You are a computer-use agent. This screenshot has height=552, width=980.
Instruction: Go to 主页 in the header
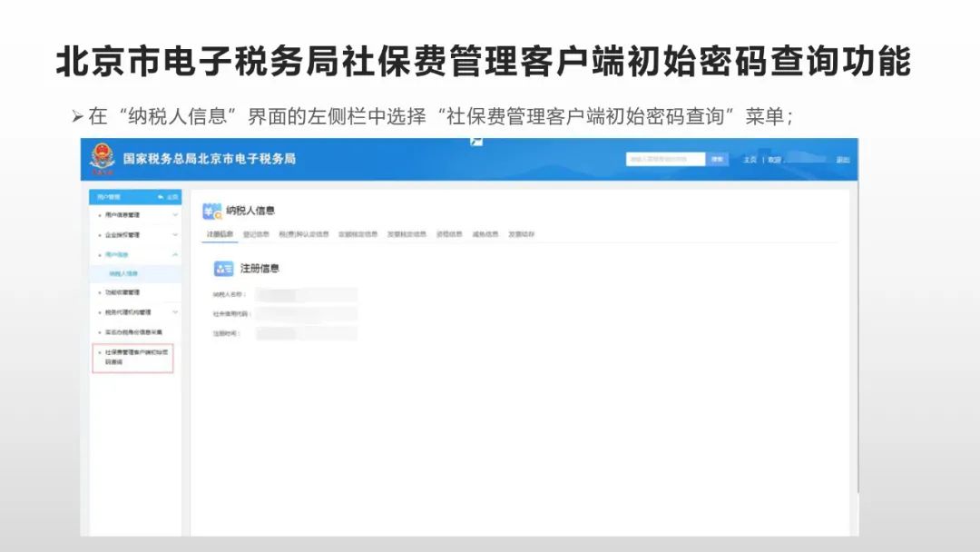(750, 160)
